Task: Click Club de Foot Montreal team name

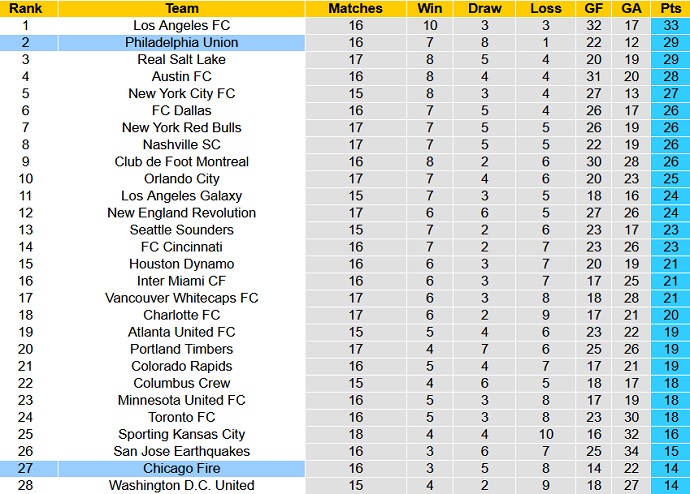Action: click(x=182, y=161)
